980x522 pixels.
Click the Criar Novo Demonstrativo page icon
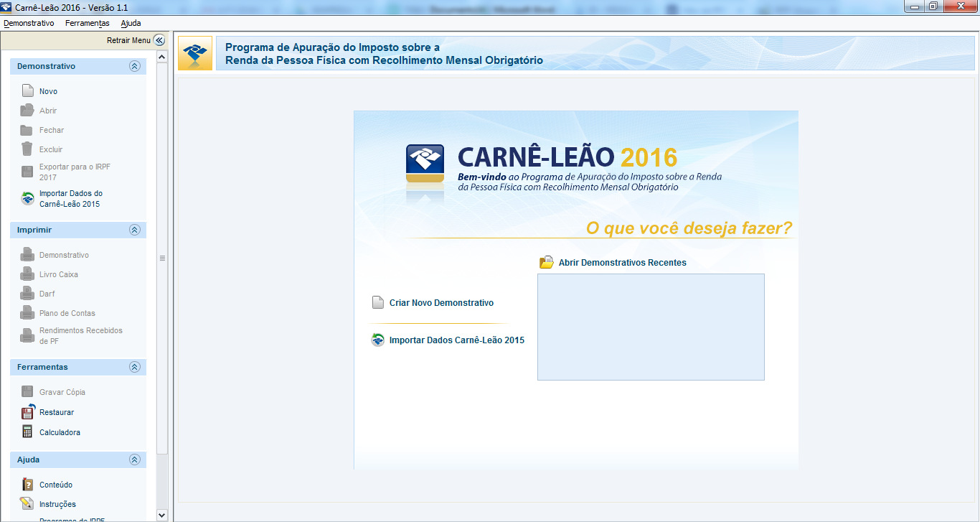coord(378,303)
